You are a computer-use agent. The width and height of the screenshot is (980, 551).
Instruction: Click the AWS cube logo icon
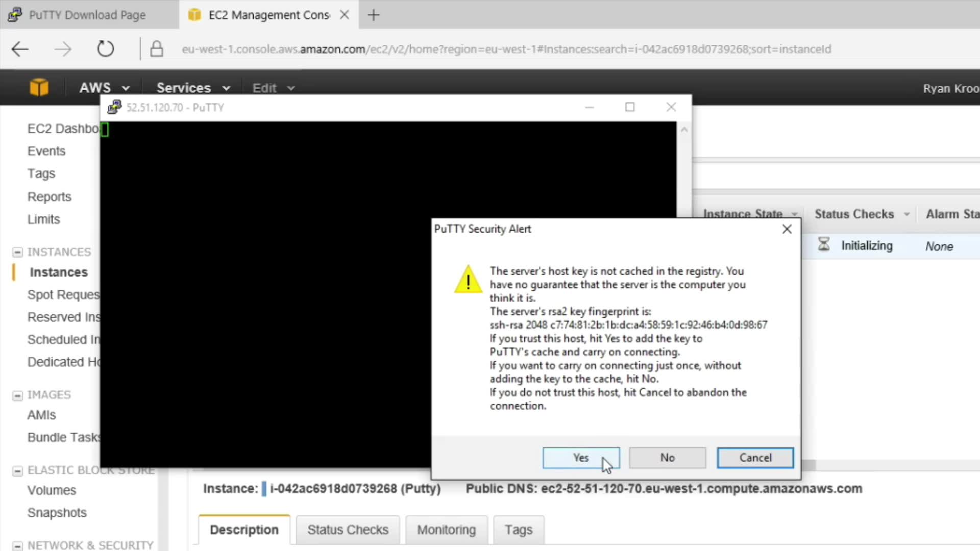(39, 88)
